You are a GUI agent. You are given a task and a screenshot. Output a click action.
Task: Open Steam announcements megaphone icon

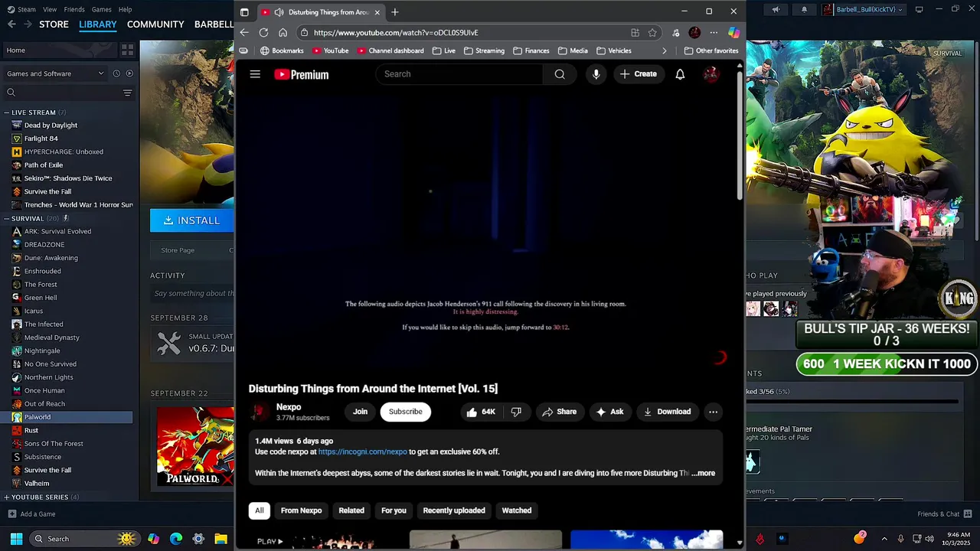point(776,10)
